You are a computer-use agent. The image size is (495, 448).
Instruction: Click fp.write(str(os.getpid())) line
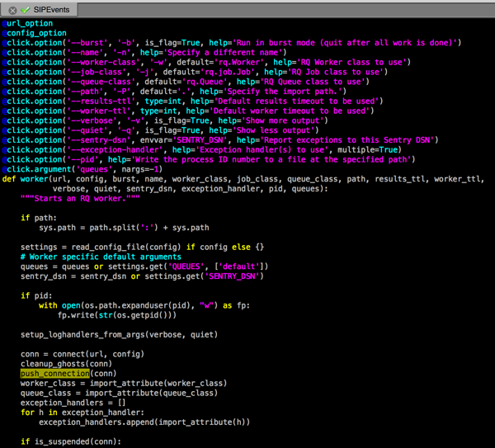117,315
